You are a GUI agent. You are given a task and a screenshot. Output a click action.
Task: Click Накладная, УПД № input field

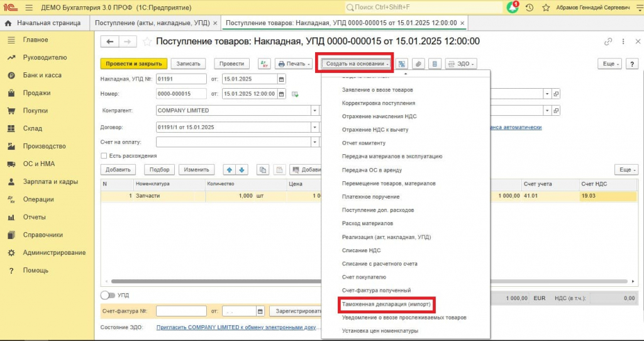[x=181, y=79]
